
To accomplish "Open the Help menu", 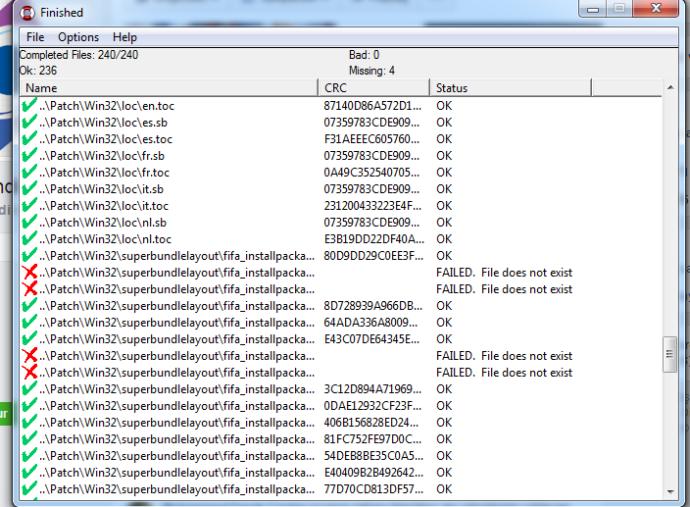I will [x=125, y=37].
